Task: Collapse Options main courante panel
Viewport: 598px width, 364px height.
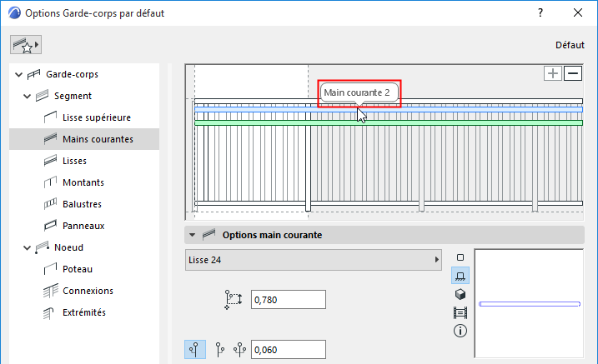Action: [192, 235]
